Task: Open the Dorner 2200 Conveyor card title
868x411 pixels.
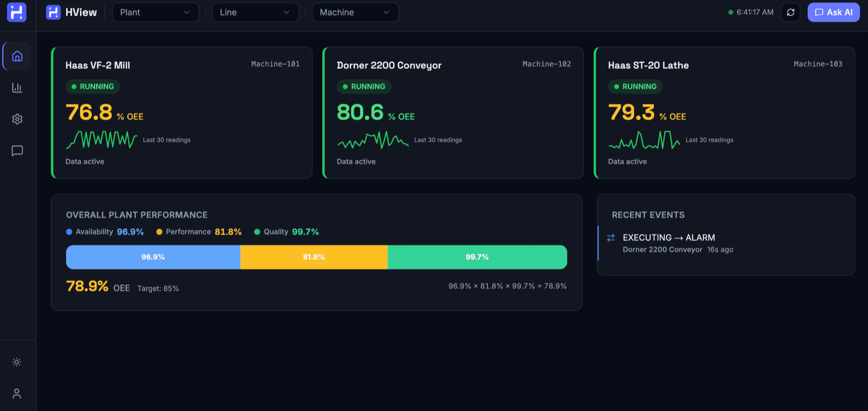Action: (389, 65)
